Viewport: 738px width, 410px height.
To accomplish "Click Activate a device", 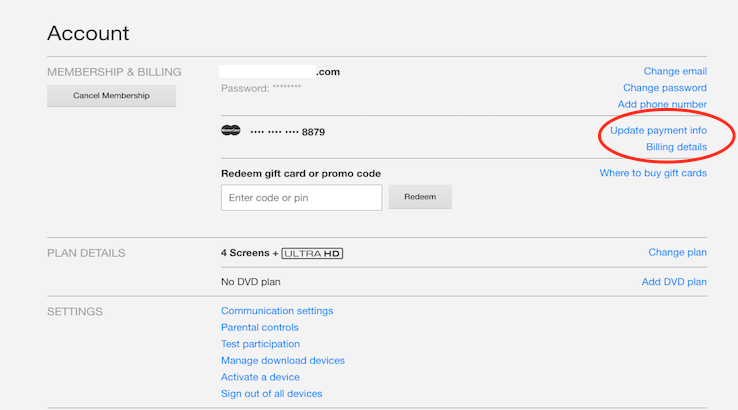I will click(x=259, y=377).
